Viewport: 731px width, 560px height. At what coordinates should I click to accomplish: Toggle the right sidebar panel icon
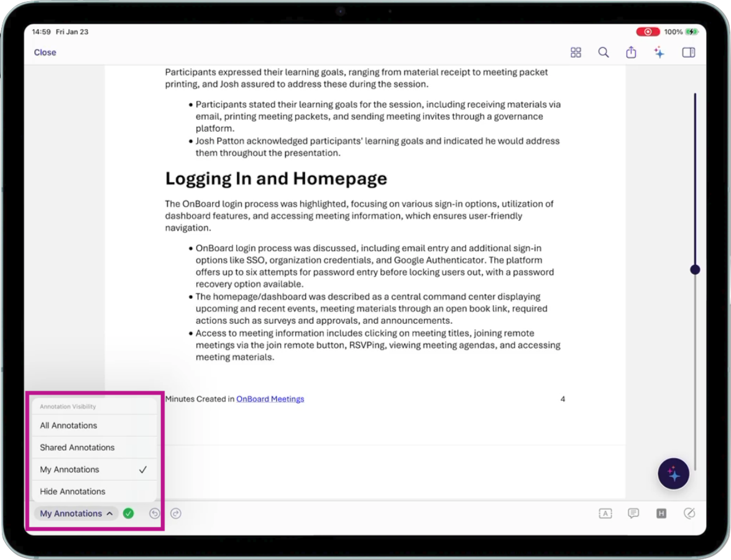[688, 53]
